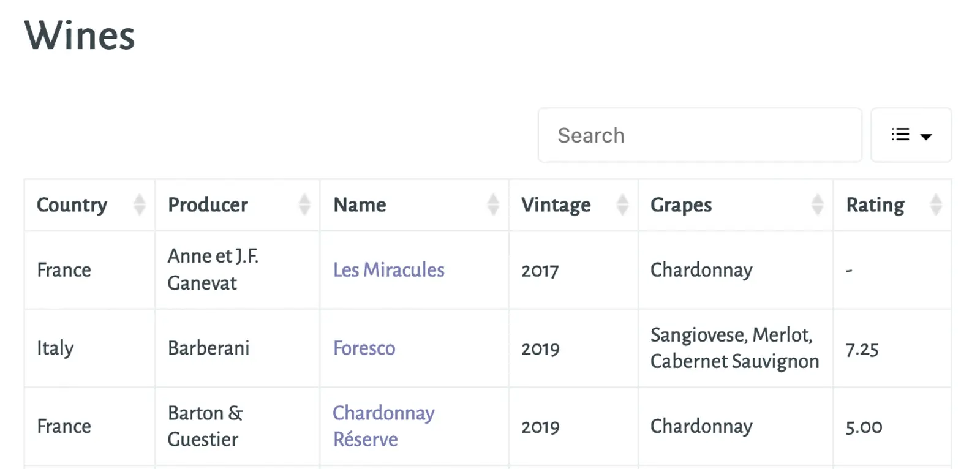This screenshot has width=980, height=469.
Task: Click the Country column sort icon
Action: tap(140, 204)
